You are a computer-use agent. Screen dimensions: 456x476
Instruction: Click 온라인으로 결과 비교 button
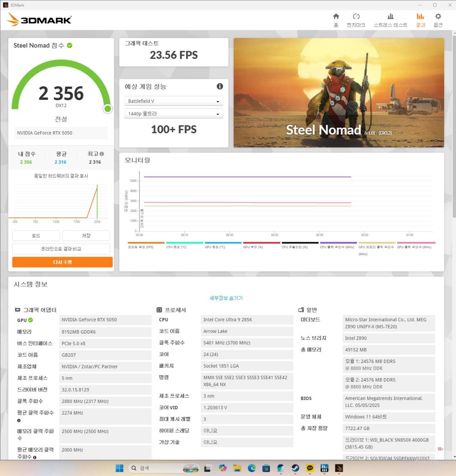pos(61,249)
